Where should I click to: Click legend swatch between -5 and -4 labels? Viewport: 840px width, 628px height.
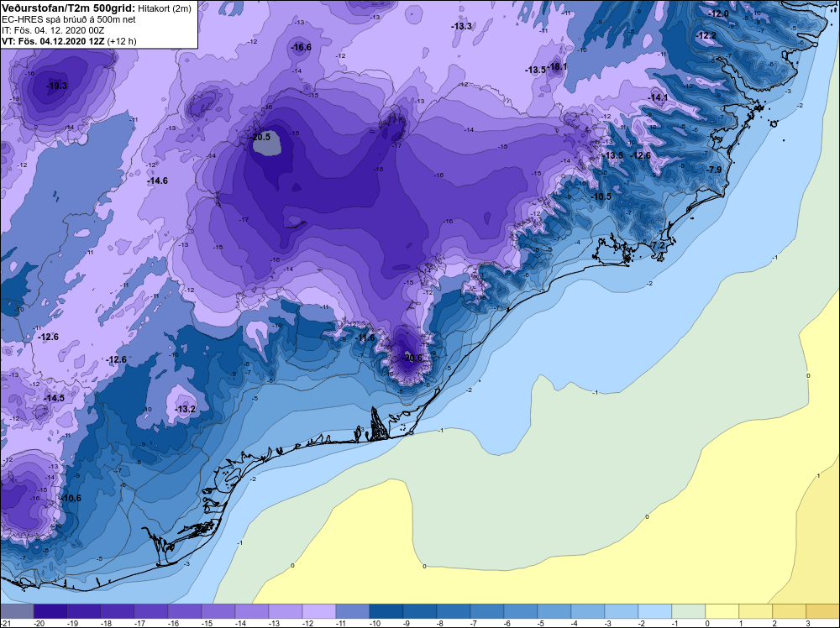(554, 611)
